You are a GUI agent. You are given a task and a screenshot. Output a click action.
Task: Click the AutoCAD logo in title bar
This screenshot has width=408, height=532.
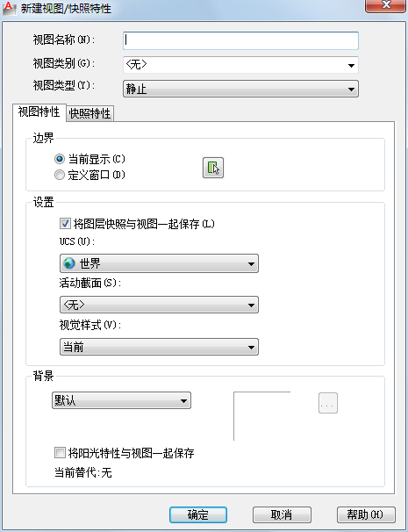coord(9,8)
